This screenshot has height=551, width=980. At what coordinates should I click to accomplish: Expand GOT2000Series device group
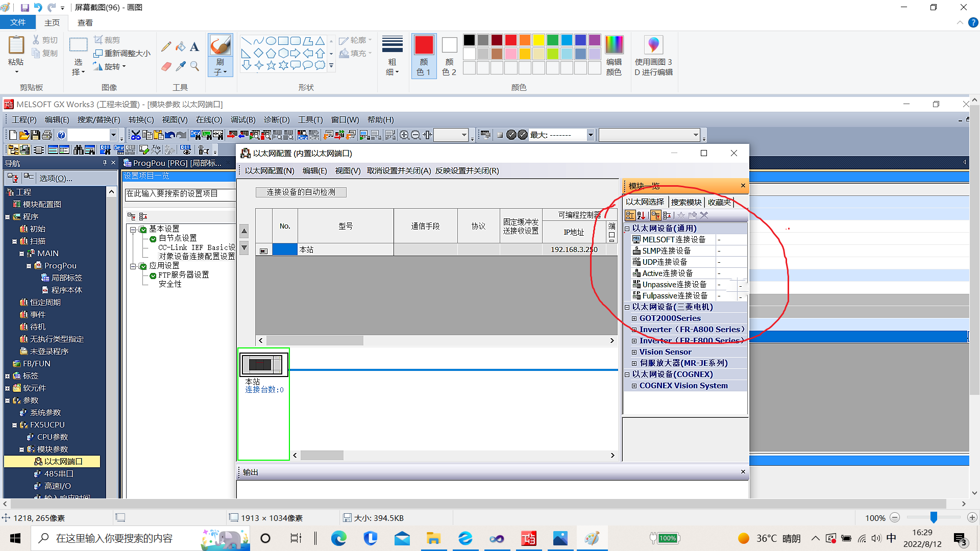pos(634,318)
